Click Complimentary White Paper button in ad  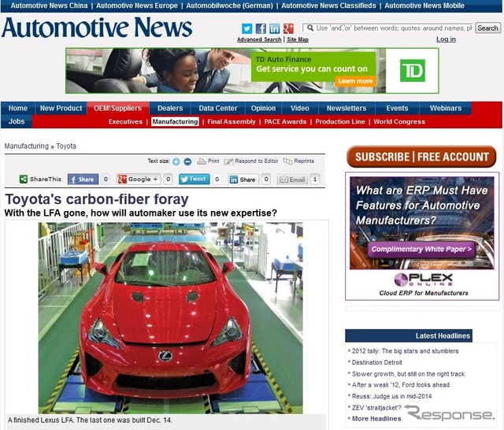pyautogui.click(x=421, y=250)
